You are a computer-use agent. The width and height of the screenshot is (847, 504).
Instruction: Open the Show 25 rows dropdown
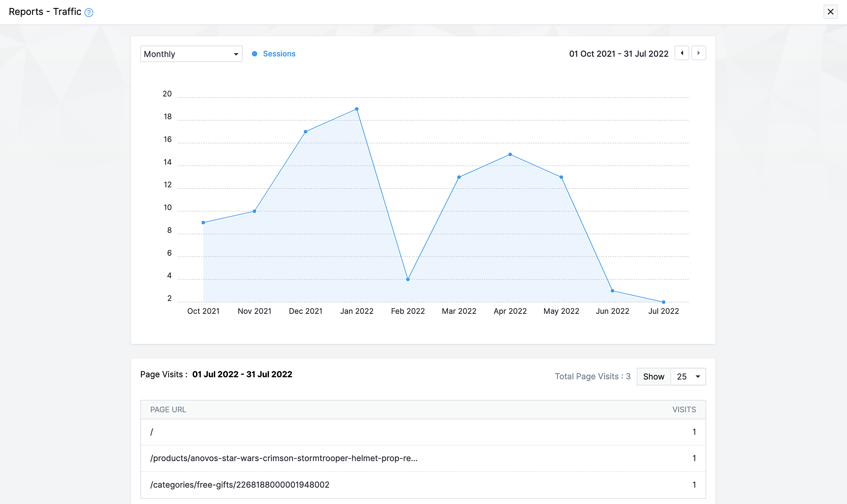(688, 377)
